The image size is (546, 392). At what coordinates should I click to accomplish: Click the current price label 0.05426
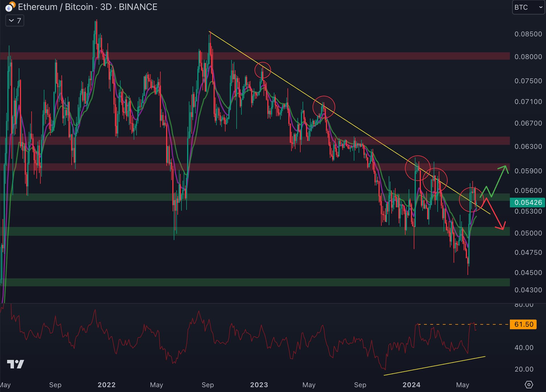528,202
